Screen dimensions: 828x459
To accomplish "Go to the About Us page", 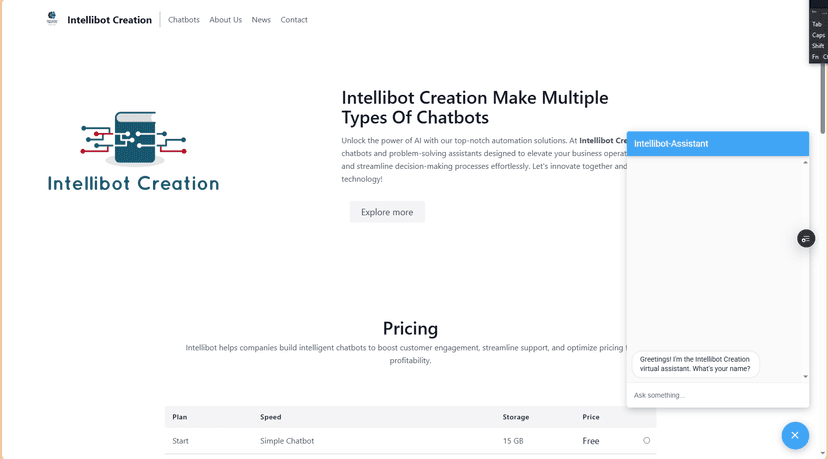I will pos(225,20).
